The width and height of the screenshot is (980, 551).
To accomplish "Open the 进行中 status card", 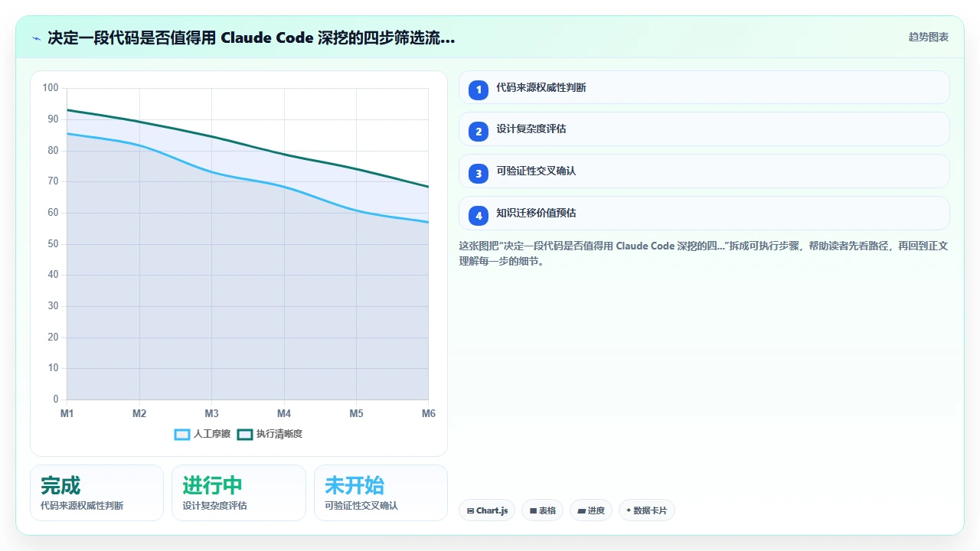I will (239, 493).
